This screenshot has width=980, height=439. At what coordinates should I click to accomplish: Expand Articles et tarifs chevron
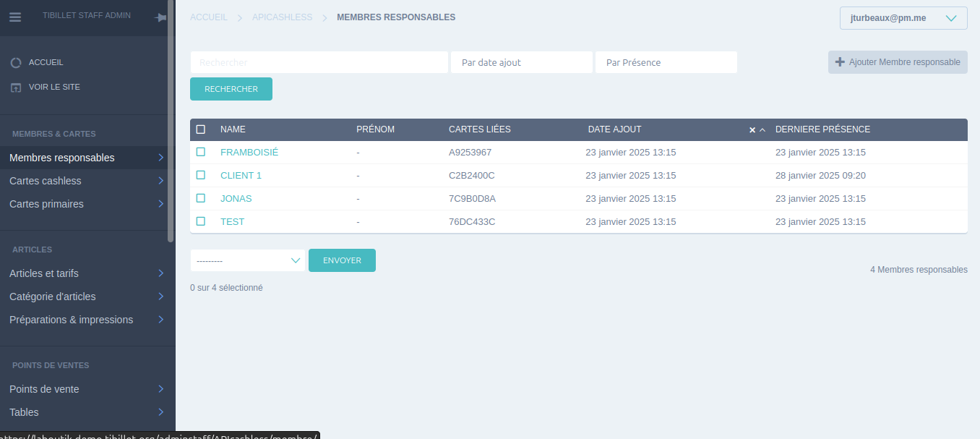tap(160, 273)
